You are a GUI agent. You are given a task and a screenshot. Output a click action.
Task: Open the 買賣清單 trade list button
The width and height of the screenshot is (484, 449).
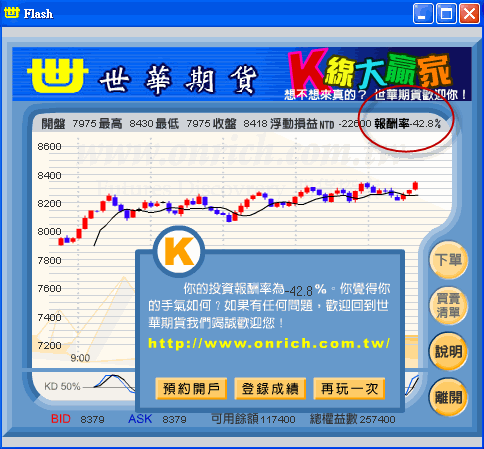tap(448, 306)
